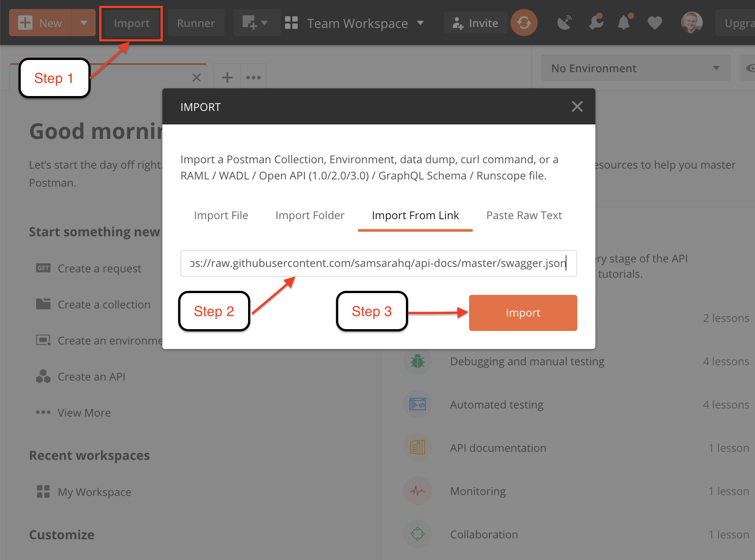Open Automated testing lessons
This screenshot has height=560, width=755.
tap(497, 405)
